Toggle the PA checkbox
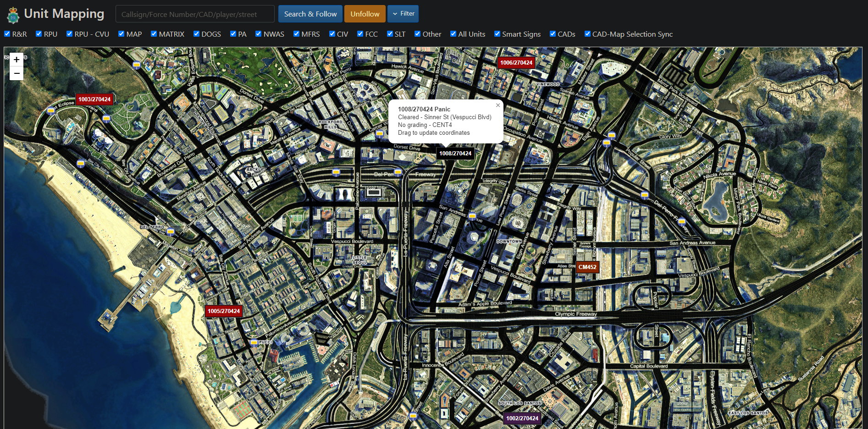868x429 pixels. click(x=233, y=34)
